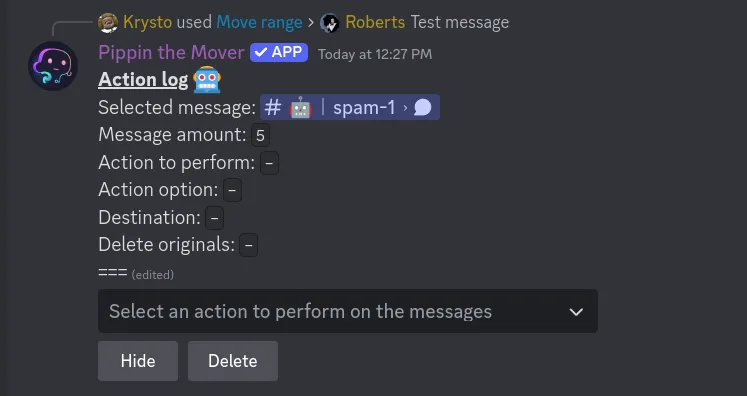747x396 pixels.
Task: Open the Move range command link
Action: coord(260,22)
